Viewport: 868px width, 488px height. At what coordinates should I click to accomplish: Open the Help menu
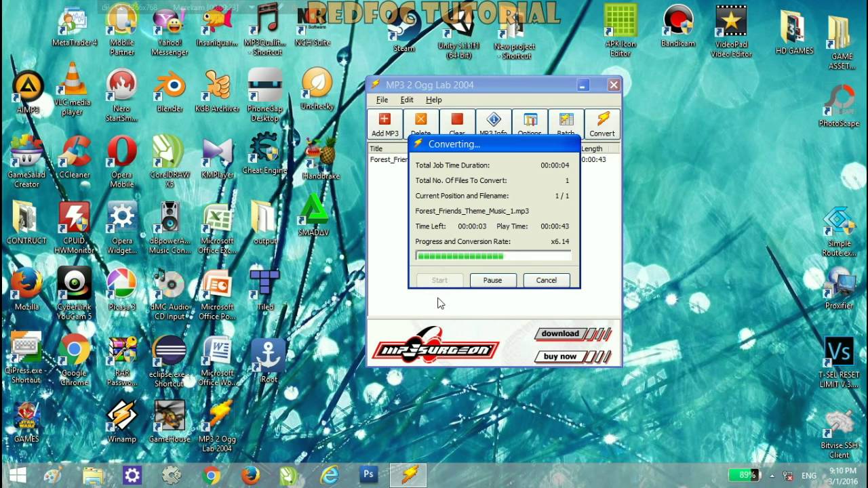click(434, 100)
